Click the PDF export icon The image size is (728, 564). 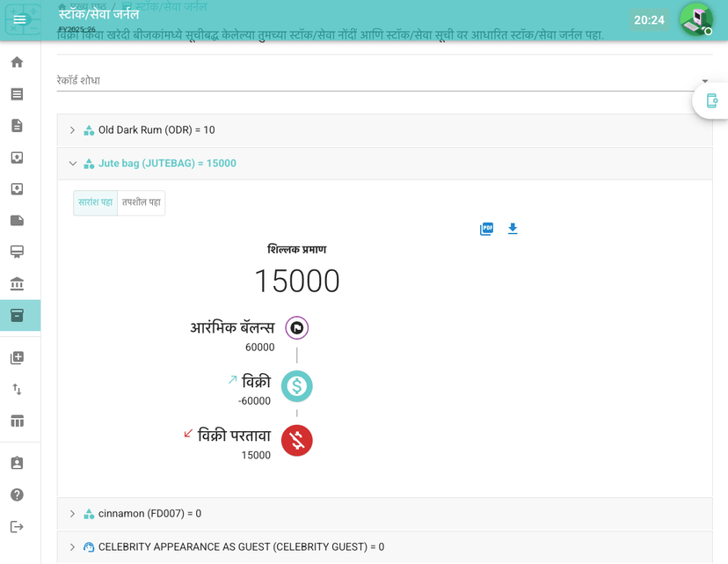(486, 229)
